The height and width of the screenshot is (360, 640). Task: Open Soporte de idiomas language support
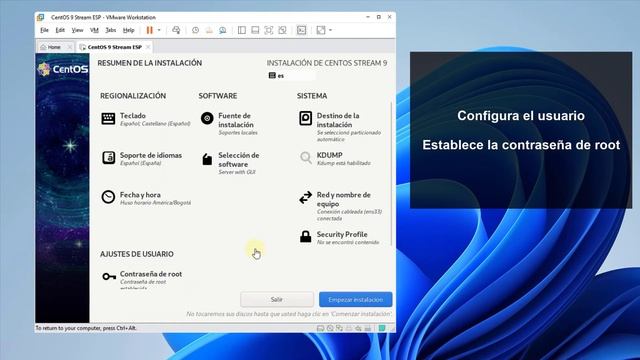tap(141, 158)
